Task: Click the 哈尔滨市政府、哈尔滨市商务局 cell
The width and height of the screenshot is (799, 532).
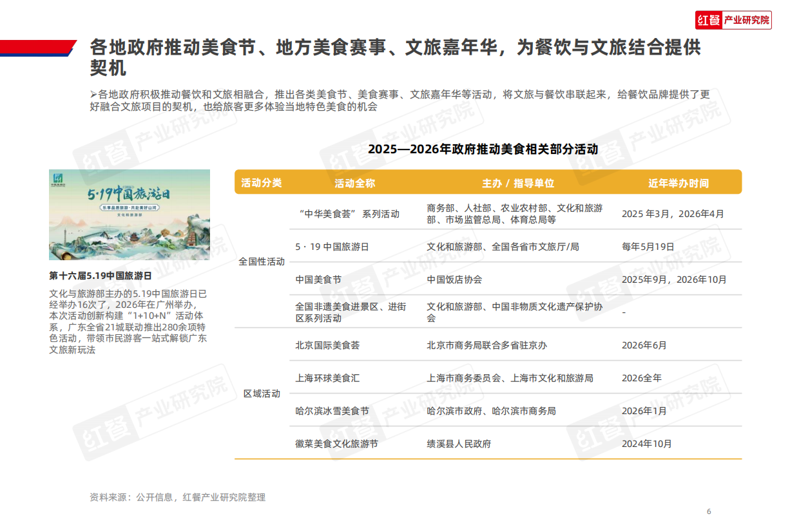Action: 491,411
